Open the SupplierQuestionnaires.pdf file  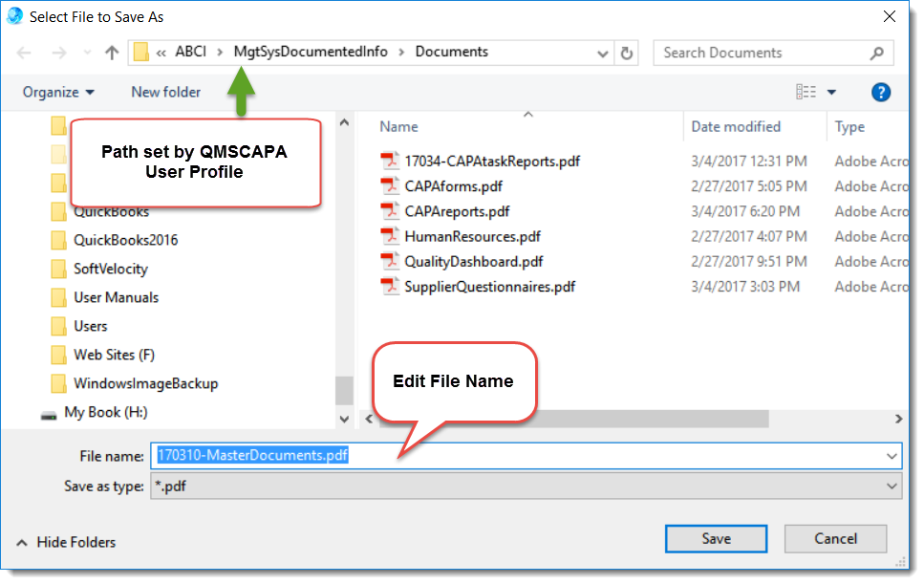tap(490, 286)
